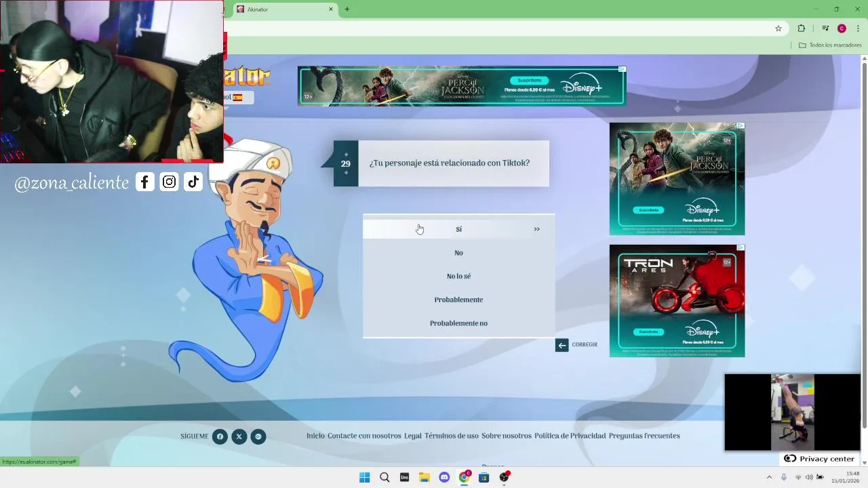Open the 'Todos los marcadores' folder
The image size is (868, 488).
click(x=830, y=45)
